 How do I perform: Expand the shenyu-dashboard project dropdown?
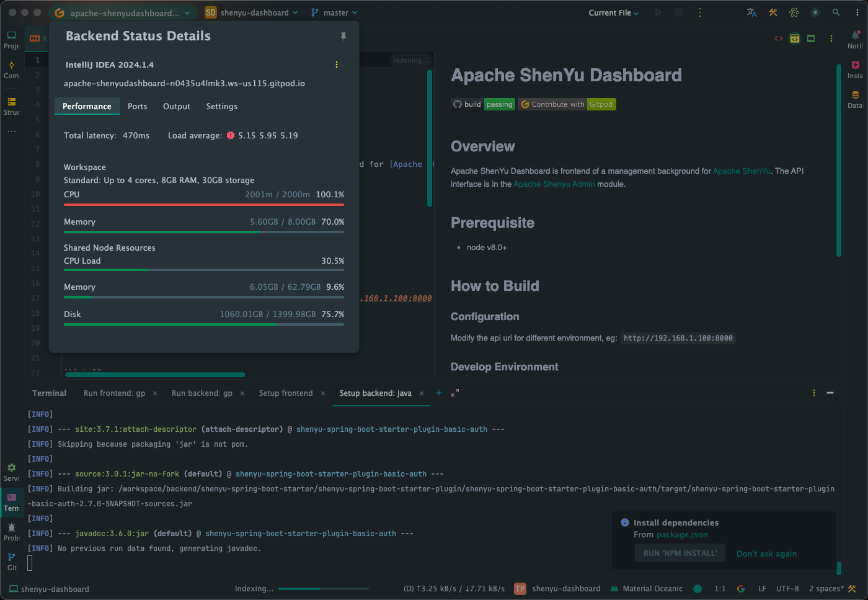tap(252, 12)
